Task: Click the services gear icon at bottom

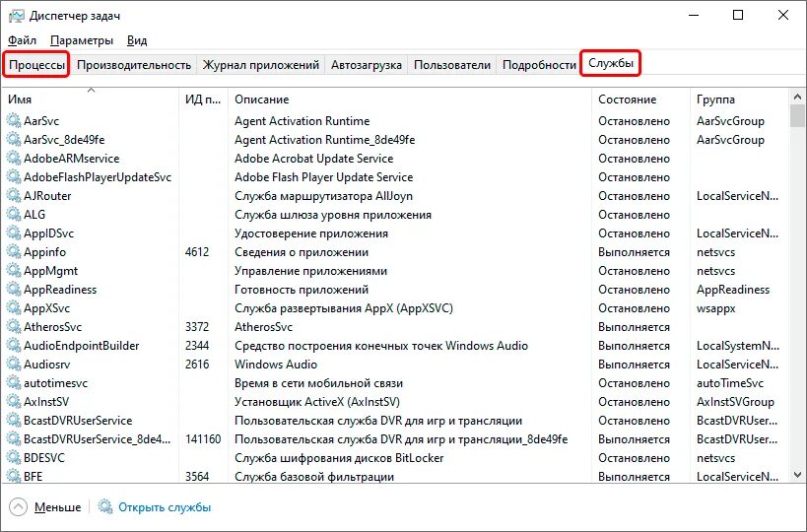Action: click(106, 507)
